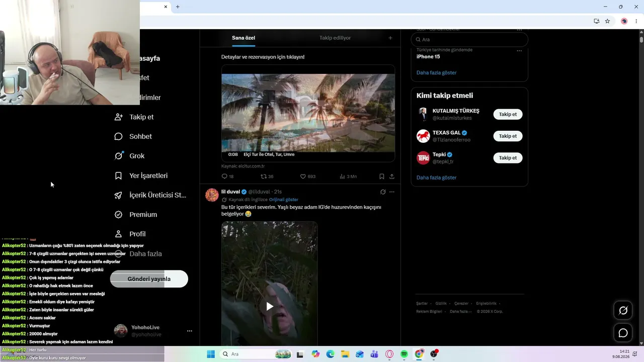This screenshot has height=362, width=644.
Task: Open the Chrome three-dot menu
Action: 636,21
